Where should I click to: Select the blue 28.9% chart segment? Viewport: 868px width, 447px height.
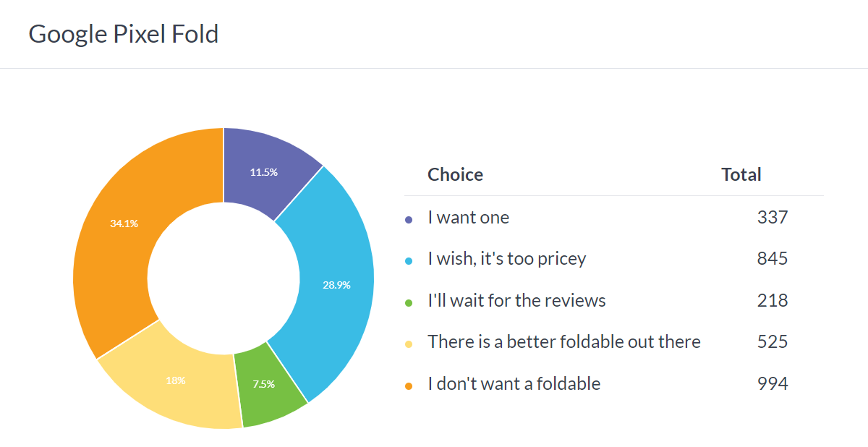click(336, 285)
